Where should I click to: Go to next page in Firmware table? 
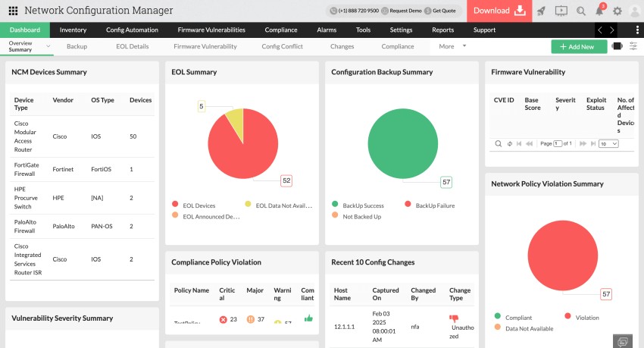[583, 143]
